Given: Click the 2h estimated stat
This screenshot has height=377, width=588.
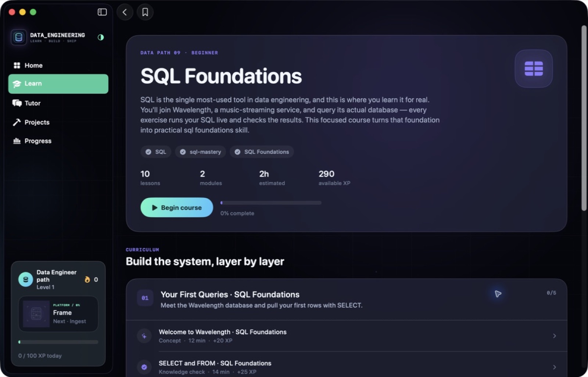Looking at the screenshot, I should coord(272,178).
